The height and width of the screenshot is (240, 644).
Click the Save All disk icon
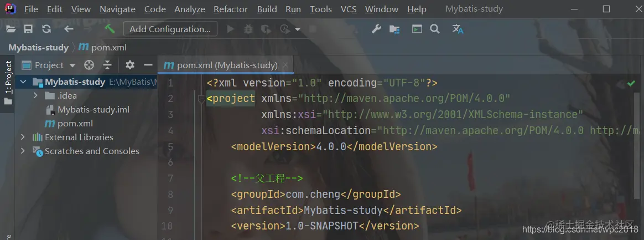28,29
